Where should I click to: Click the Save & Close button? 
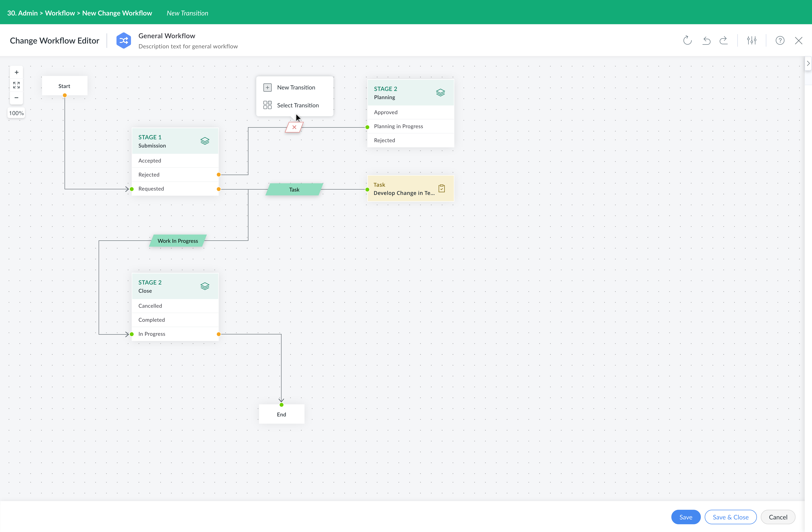click(x=730, y=517)
